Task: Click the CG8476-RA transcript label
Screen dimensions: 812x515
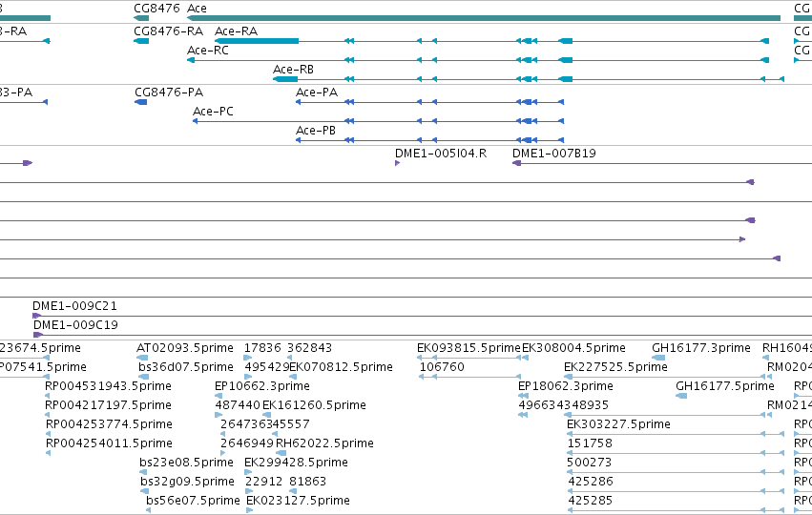Action: coord(168,31)
